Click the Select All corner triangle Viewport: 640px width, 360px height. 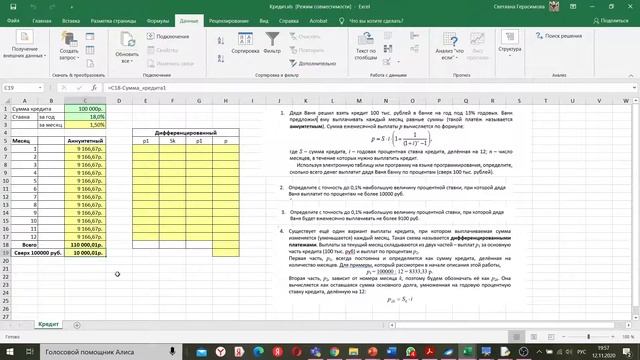tap(6, 100)
